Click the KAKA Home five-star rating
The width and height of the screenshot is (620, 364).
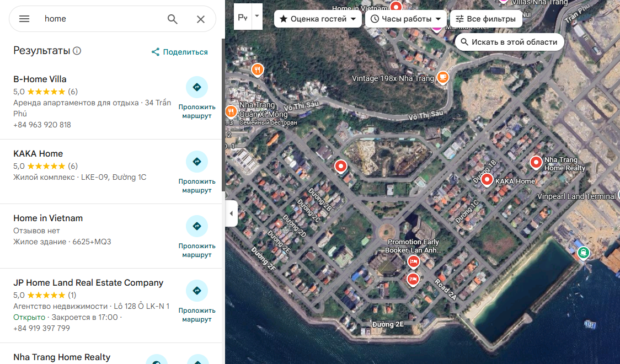pos(46,166)
